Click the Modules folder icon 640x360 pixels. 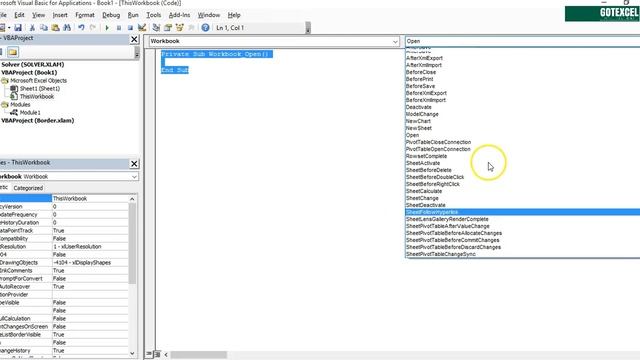pos(4,105)
